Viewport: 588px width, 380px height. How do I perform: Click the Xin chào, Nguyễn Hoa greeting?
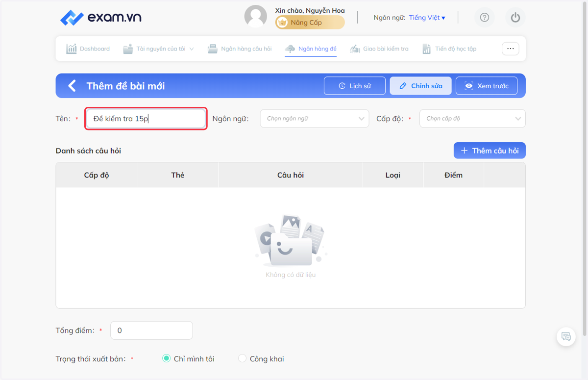coord(310,10)
